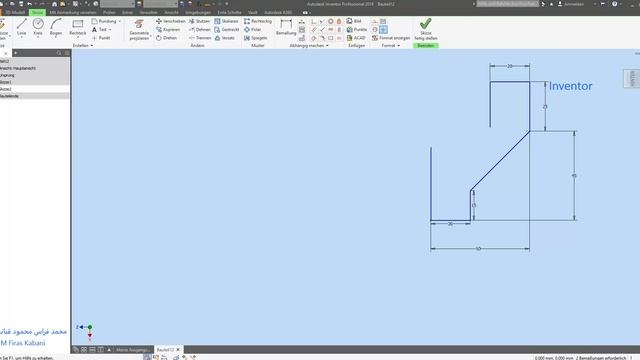640x360 pixels.
Task: Insert Punkte points
Action: click(357, 29)
